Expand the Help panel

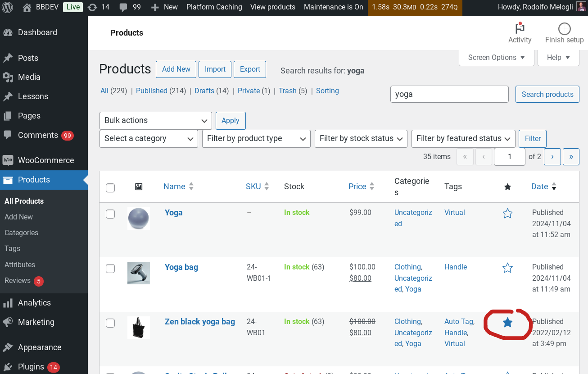(558, 58)
